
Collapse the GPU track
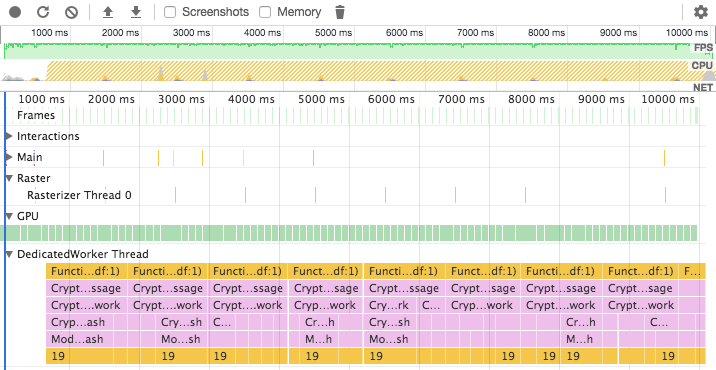point(9,216)
